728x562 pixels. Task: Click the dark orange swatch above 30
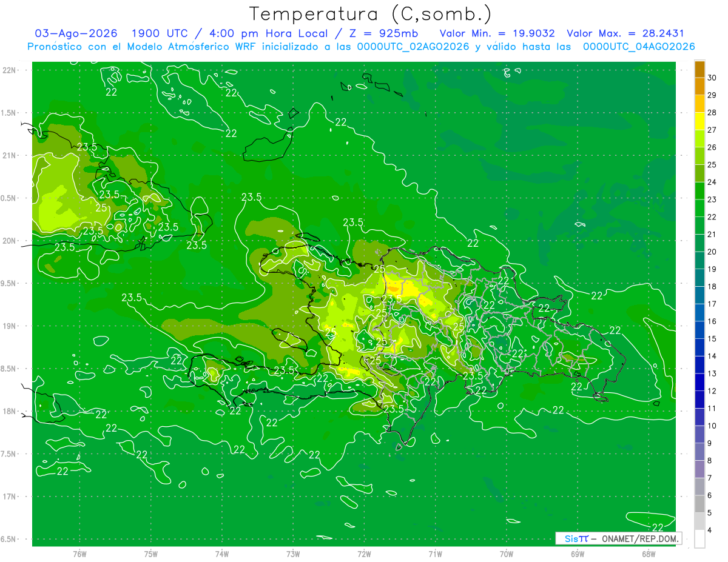click(699, 69)
